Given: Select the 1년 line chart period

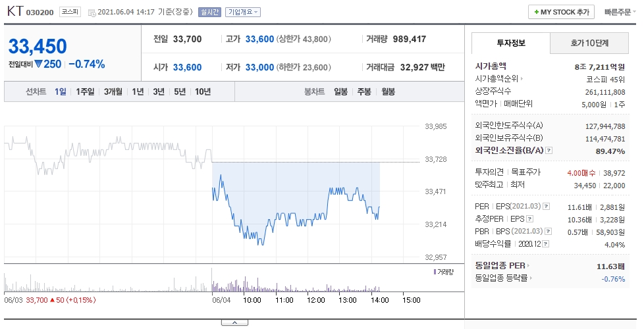Looking at the screenshot, I should click(x=138, y=91).
